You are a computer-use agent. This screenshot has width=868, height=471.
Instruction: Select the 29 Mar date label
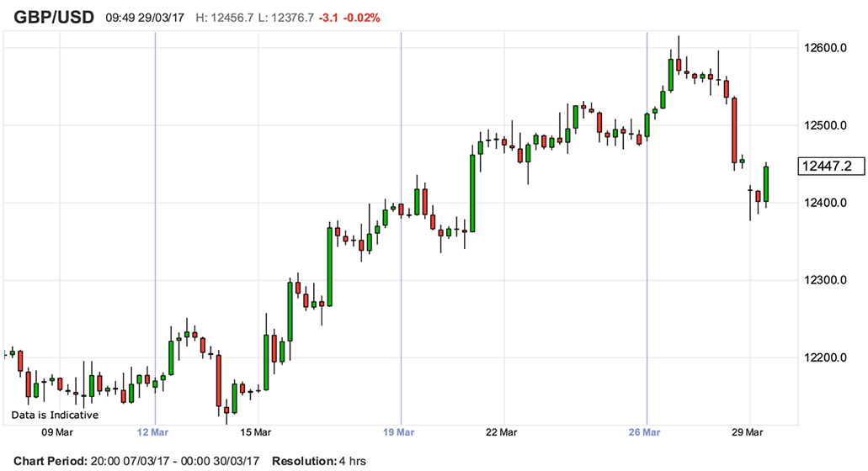tap(748, 432)
